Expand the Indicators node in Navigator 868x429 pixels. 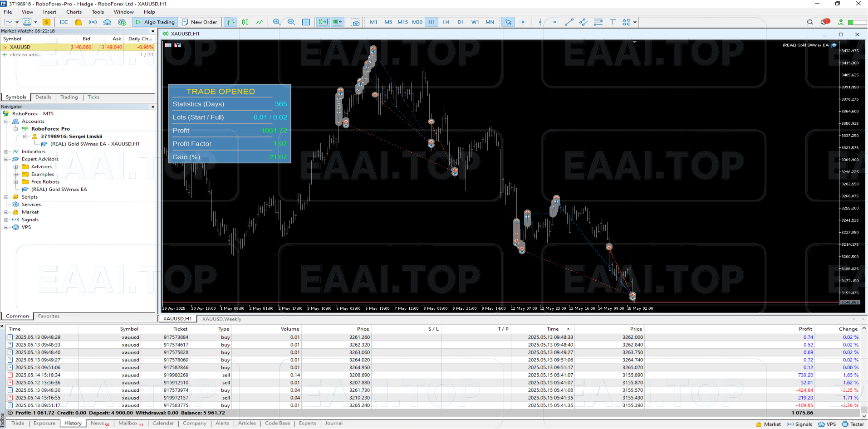5,151
